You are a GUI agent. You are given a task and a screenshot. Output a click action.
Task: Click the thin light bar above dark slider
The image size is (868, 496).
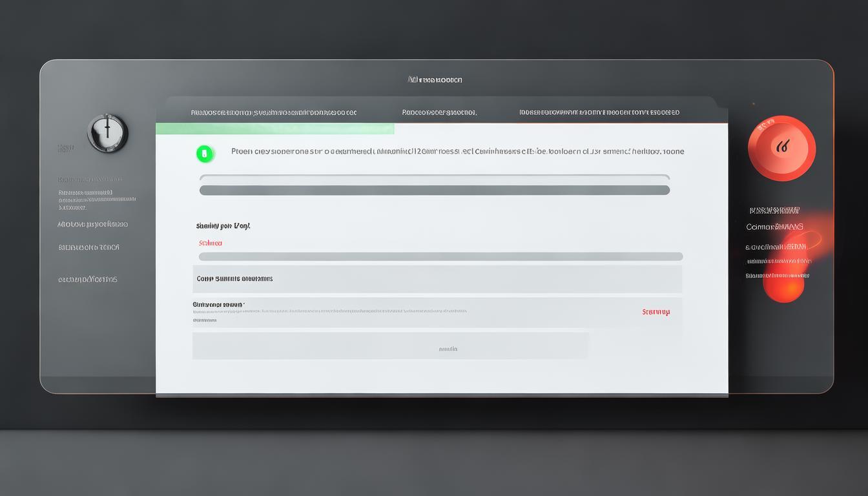click(434, 176)
